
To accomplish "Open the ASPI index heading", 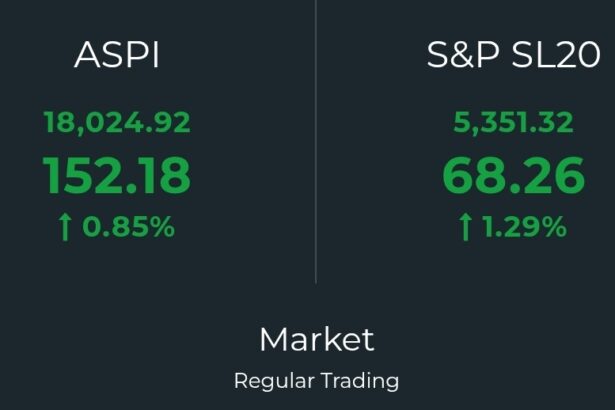I will 116,55.
